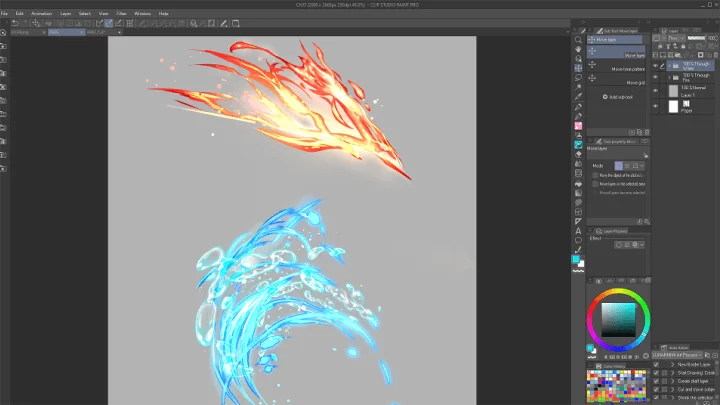Hide the Water folder layer via eye
The height and width of the screenshot is (405, 720).
coord(655,66)
